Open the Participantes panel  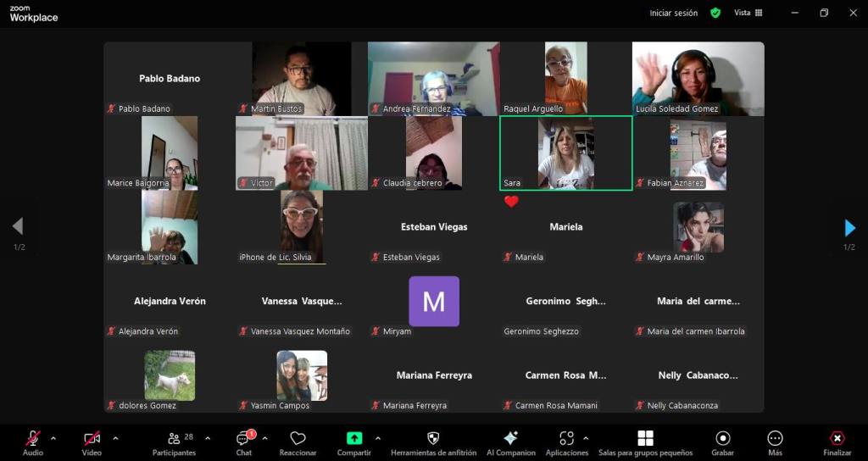tap(174, 442)
